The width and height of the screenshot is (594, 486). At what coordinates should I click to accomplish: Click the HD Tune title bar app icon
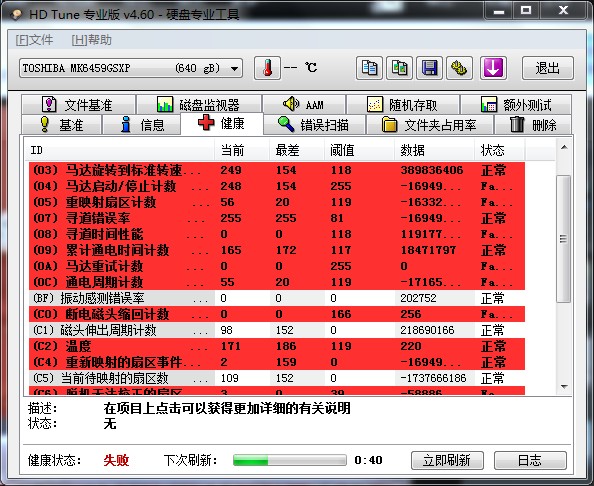[17, 14]
